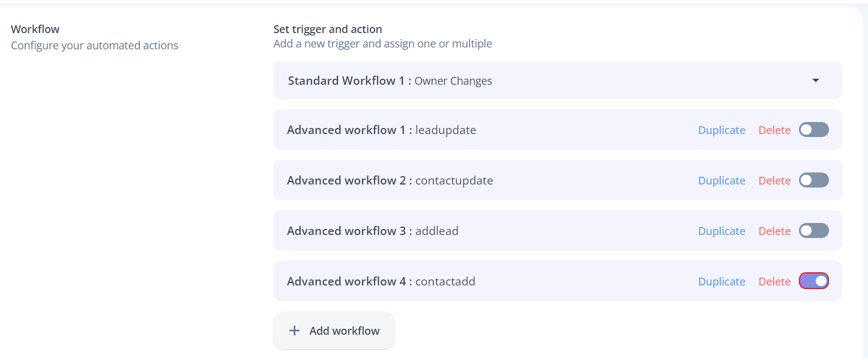Image resolution: width=868 pixels, height=360 pixels.
Task: Delete Advanced workflow 3 addlead
Action: coord(774,231)
